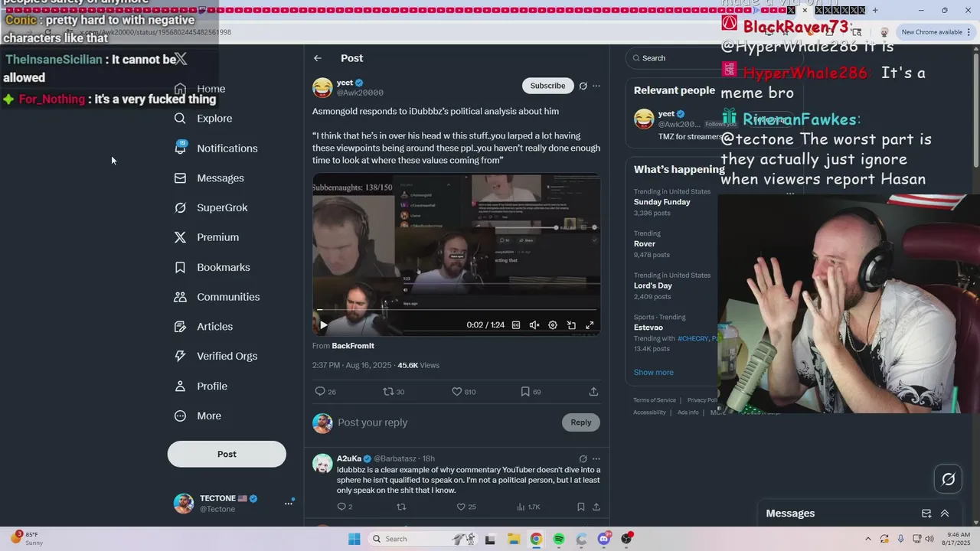Screen dimensions: 980x551
Task: Open the Terms of Service link
Action: pyautogui.click(x=655, y=400)
